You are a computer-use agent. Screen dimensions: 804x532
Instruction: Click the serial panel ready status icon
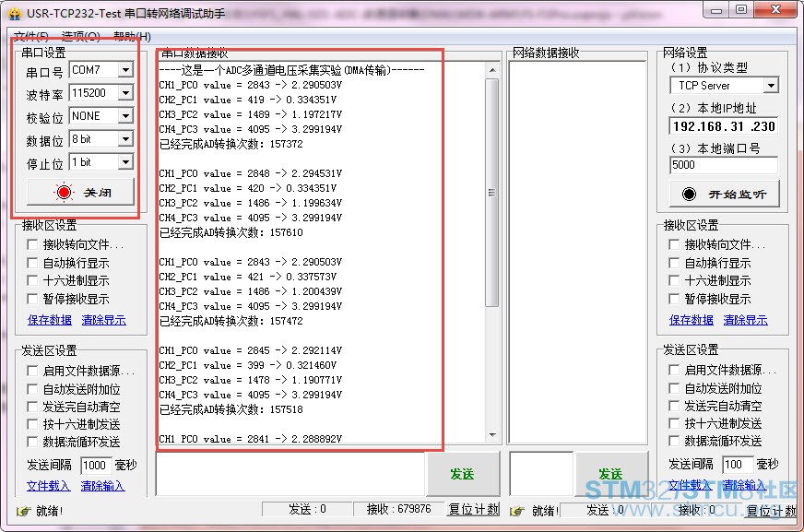[x=23, y=511]
